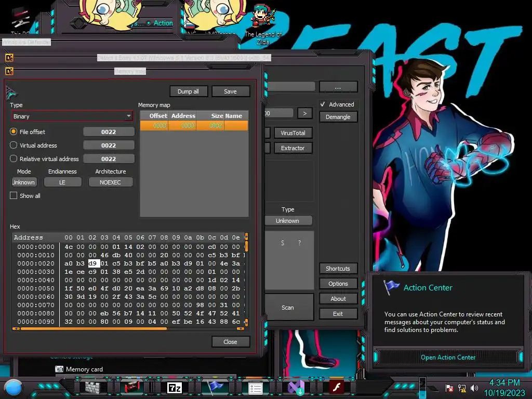
Task: Click the 0000:0090 address row in hex view
Action: [x=36, y=322]
